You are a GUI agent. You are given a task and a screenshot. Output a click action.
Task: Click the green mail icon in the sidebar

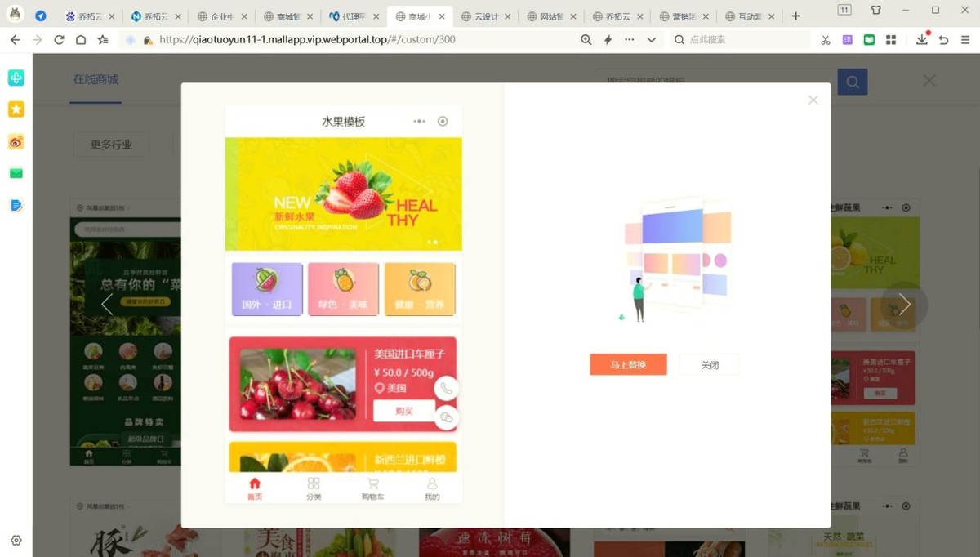point(16,173)
